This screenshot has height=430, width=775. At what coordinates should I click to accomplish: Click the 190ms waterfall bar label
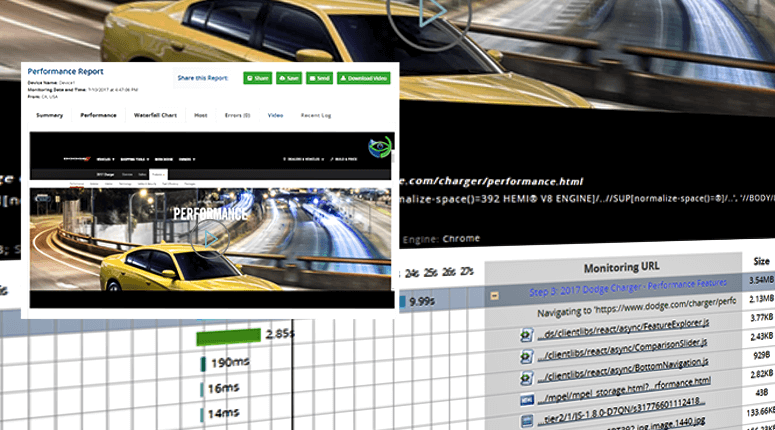click(230, 362)
